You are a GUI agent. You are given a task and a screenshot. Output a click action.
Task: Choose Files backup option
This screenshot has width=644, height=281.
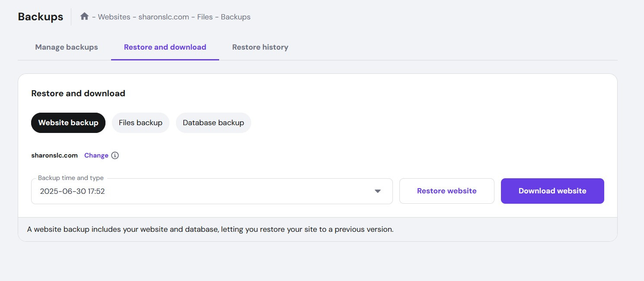pyautogui.click(x=140, y=123)
